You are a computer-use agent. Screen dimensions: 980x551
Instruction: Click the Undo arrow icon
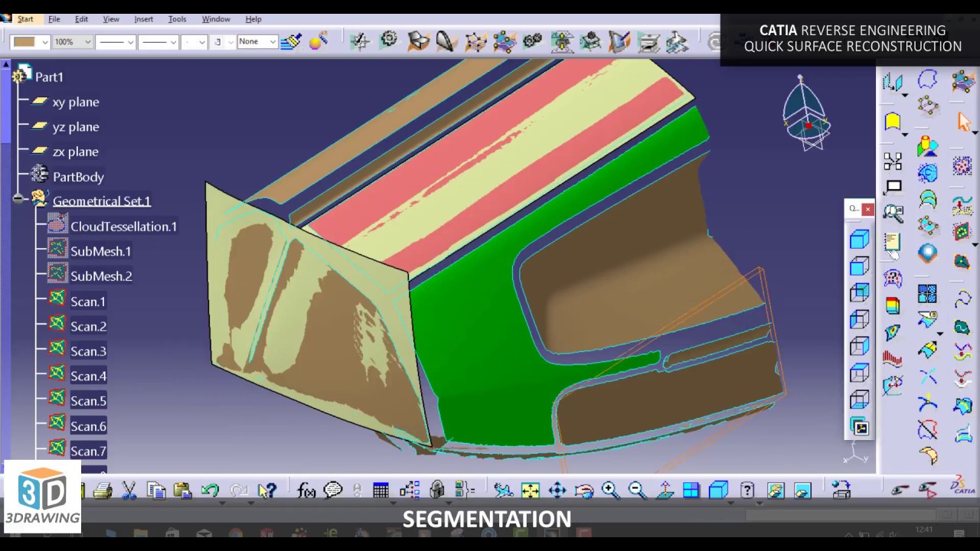[210, 491]
